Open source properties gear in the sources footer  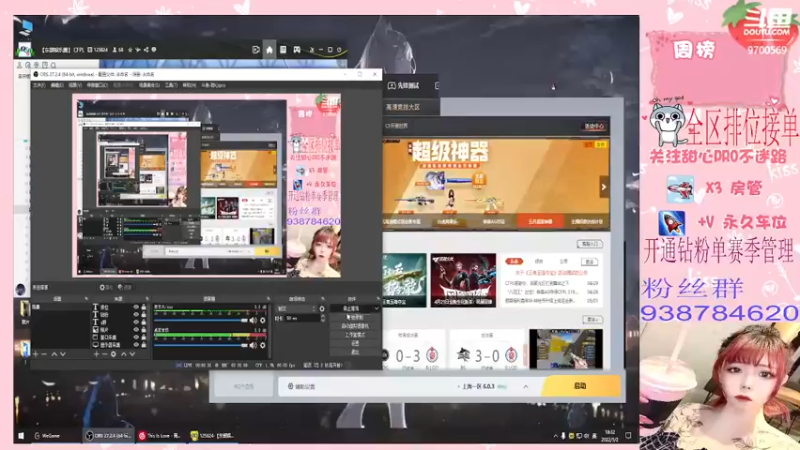coord(113,354)
